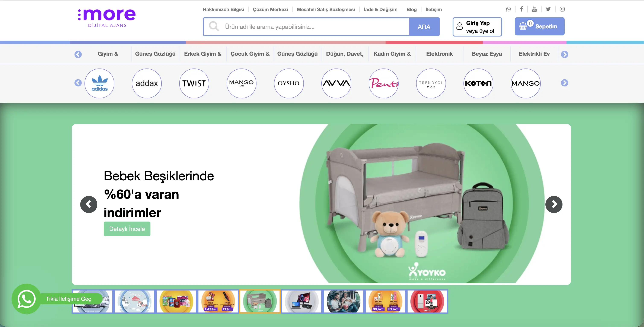The width and height of the screenshot is (644, 327).
Task: Click the Detaylı İncele button on the banner
Action: [127, 229]
